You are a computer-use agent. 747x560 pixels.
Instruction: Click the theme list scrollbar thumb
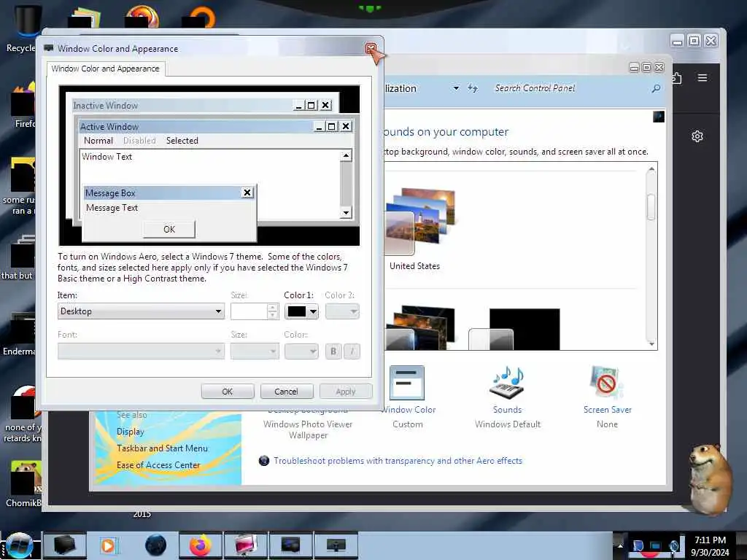tap(651, 207)
